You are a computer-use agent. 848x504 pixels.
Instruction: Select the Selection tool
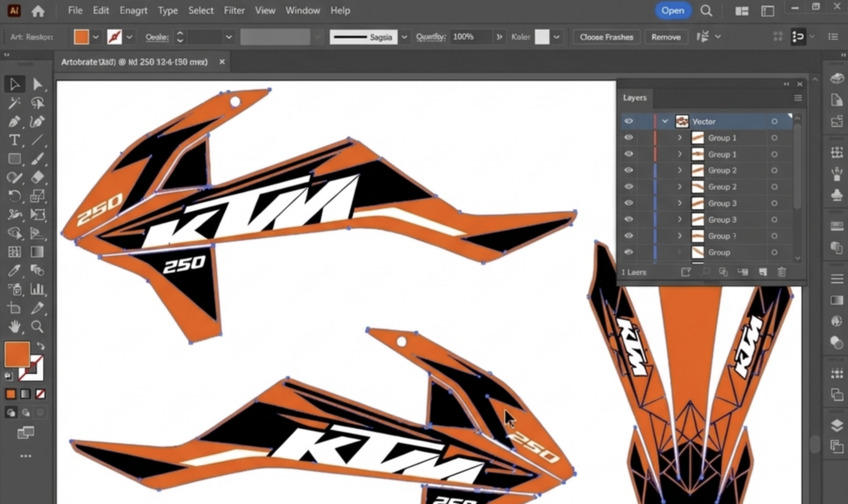tap(14, 84)
